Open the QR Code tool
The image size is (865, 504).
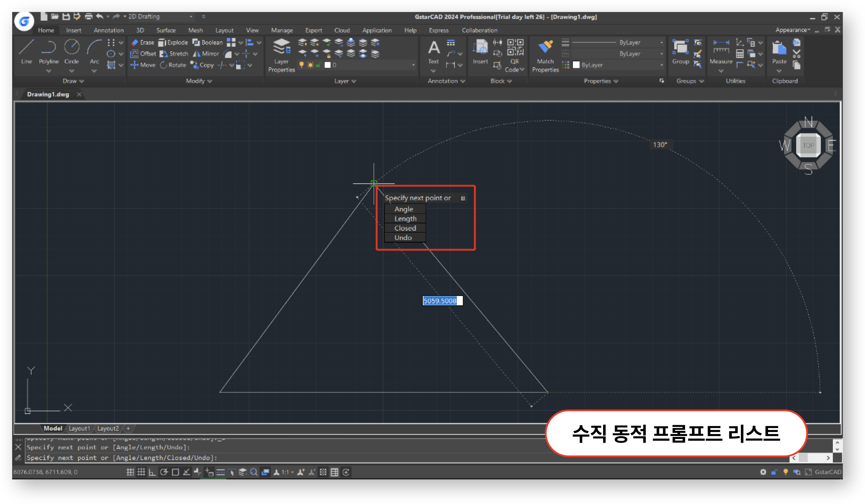click(515, 55)
